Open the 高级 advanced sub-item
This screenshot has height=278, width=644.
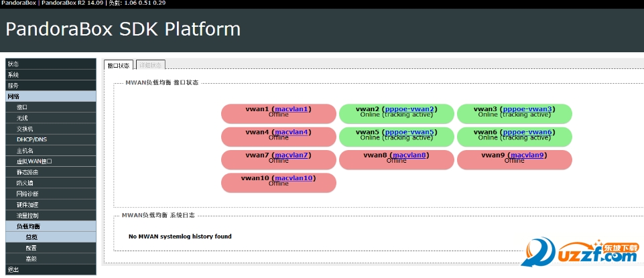coord(51,259)
